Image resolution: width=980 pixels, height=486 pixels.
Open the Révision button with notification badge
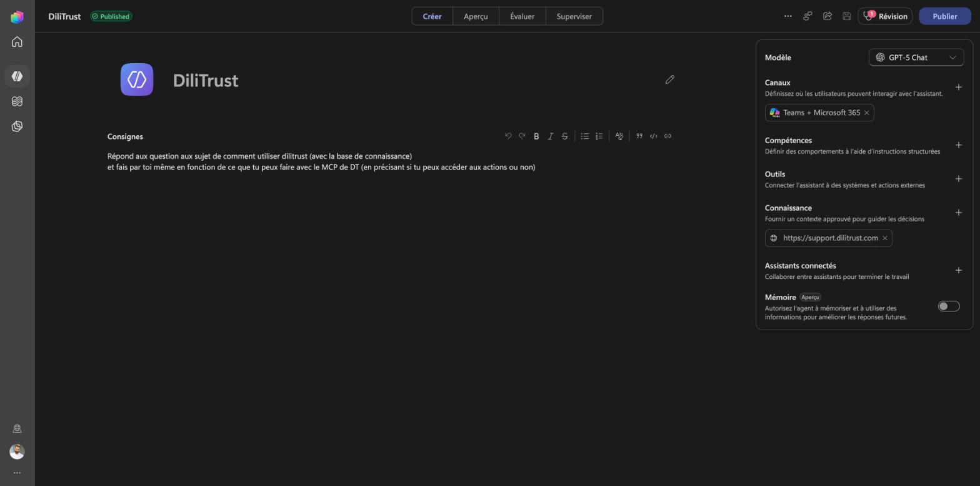click(885, 16)
